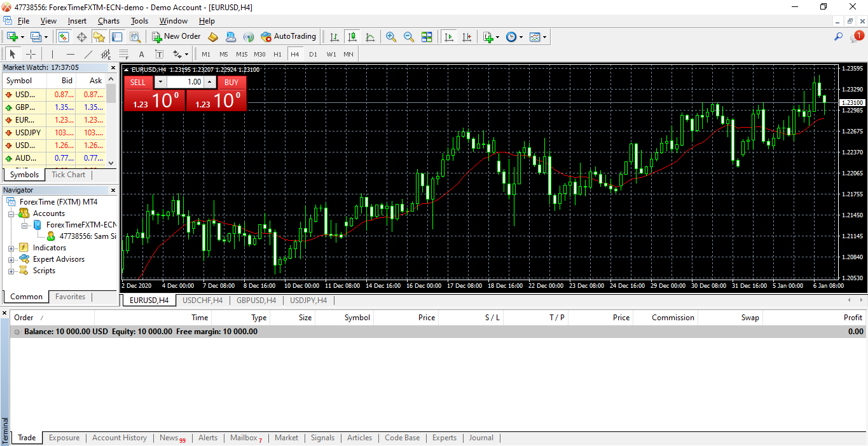Image resolution: width=868 pixels, height=446 pixels.
Task: Enable chart auto scroll
Action: tap(449, 36)
